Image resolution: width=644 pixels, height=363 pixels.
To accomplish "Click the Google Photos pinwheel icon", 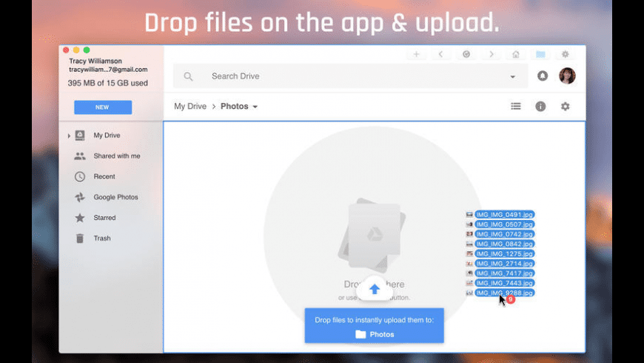I will tap(80, 197).
